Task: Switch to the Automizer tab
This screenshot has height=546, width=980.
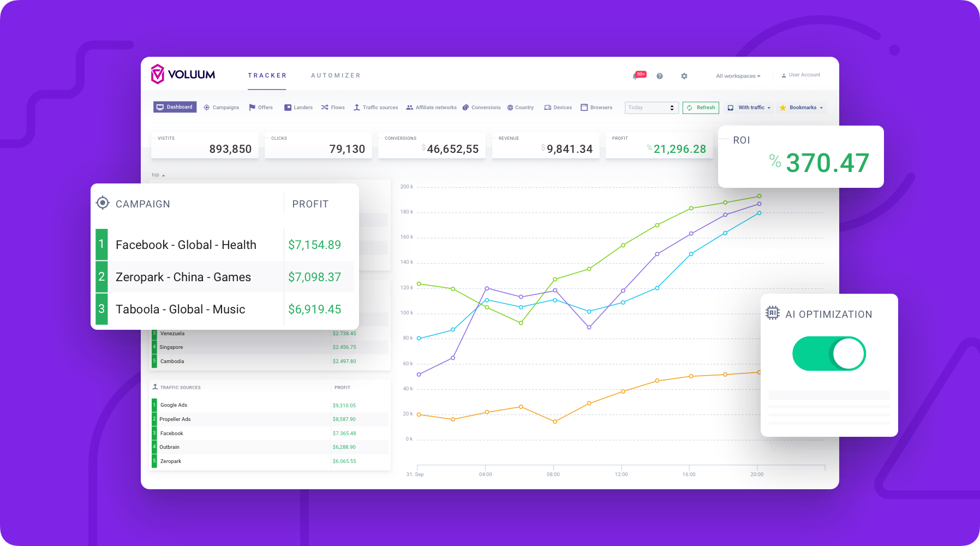Action: (x=336, y=75)
